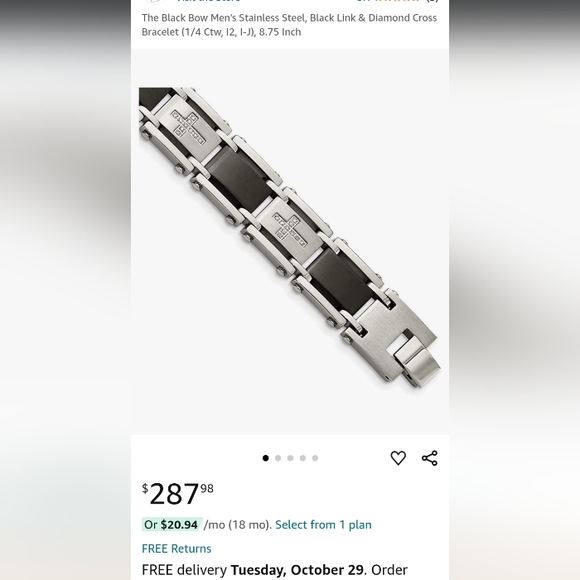
Task: Tap the $287.98 price
Action: click(178, 493)
